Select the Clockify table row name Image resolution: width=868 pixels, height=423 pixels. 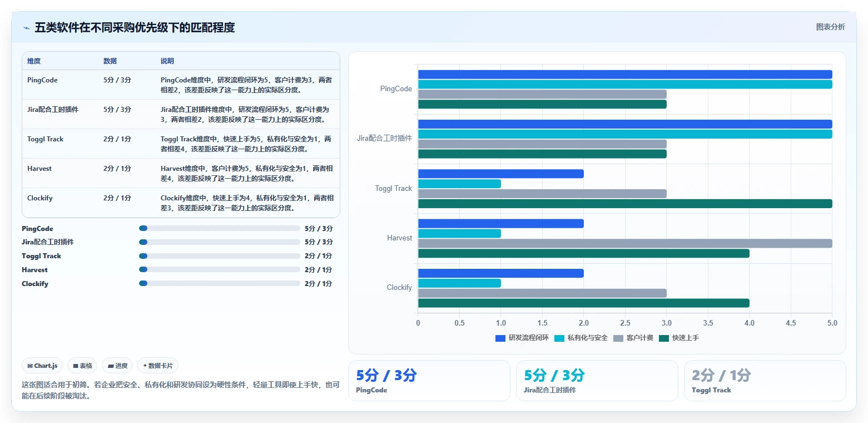point(40,198)
